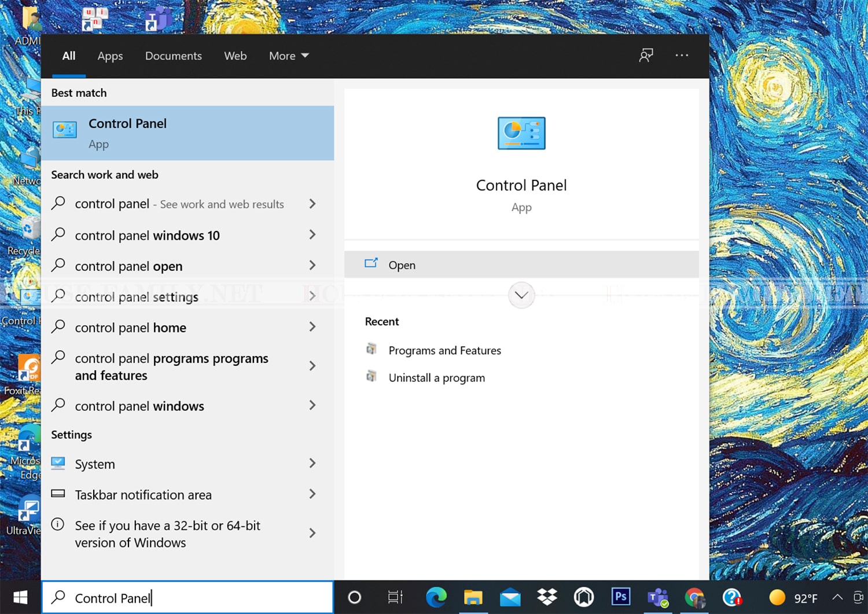Open the help question-mark taskbar icon
868x614 pixels.
click(x=732, y=597)
